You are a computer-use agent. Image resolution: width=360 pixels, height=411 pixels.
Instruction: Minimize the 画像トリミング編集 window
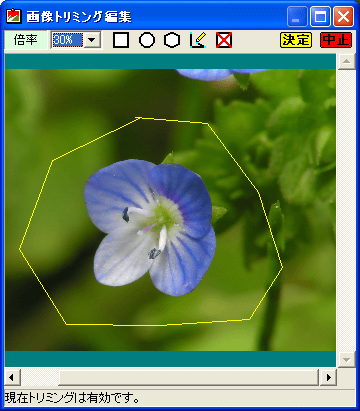[297, 17]
